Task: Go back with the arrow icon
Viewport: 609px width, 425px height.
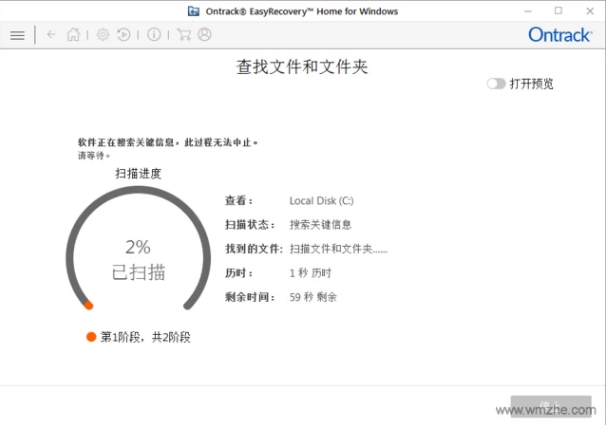Action: tap(51, 35)
